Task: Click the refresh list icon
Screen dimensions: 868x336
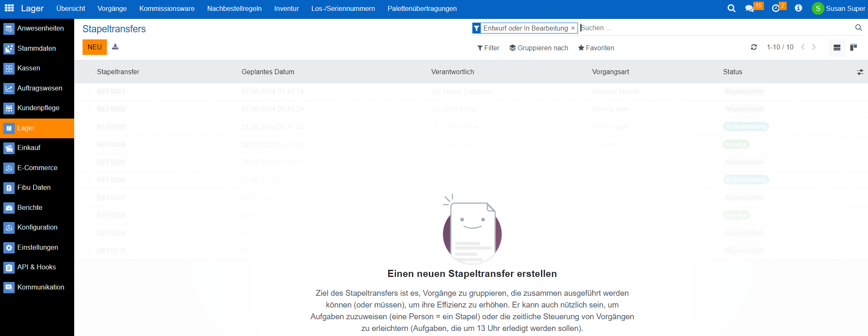Action: point(754,47)
